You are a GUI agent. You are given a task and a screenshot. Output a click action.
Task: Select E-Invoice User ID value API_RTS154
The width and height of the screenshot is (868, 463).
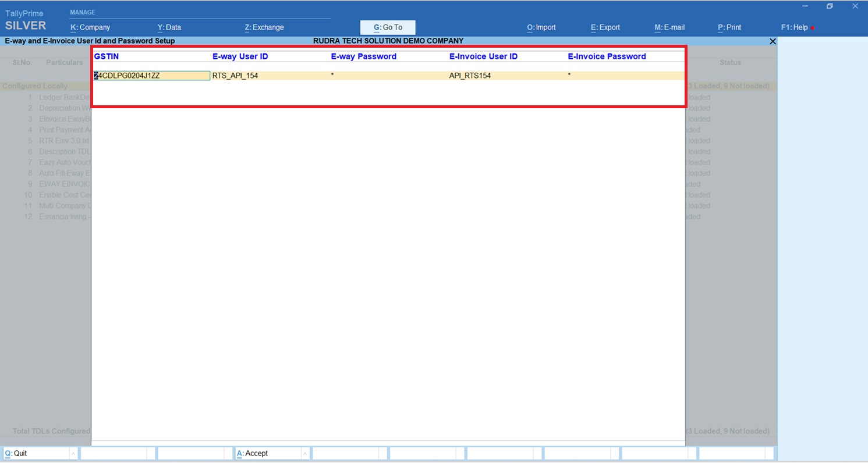coord(470,76)
